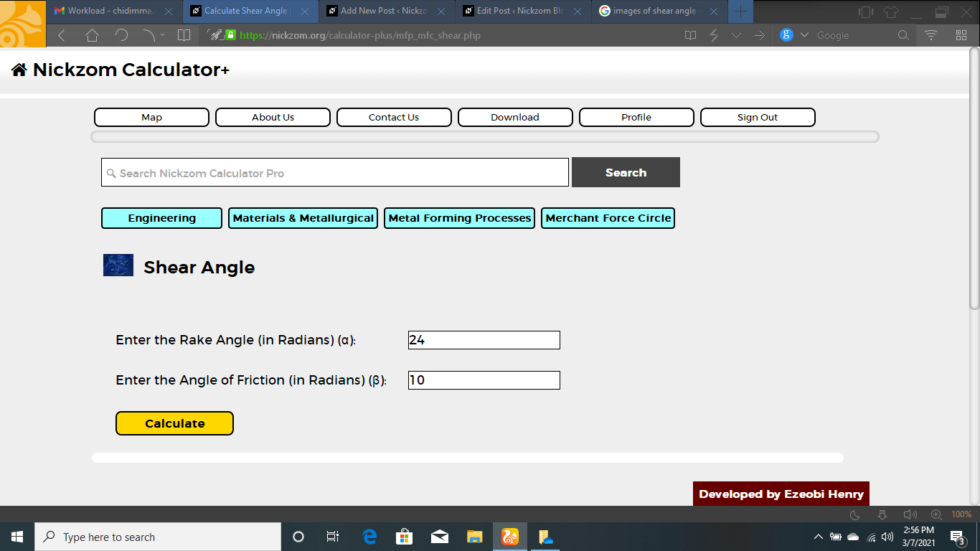Viewport: 980px width, 551px height.
Task: Click the Search button
Action: 626,172
